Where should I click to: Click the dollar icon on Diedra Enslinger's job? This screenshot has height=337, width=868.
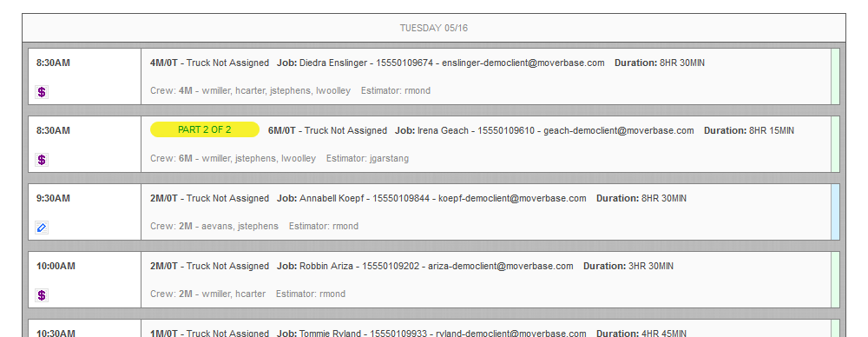click(42, 92)
